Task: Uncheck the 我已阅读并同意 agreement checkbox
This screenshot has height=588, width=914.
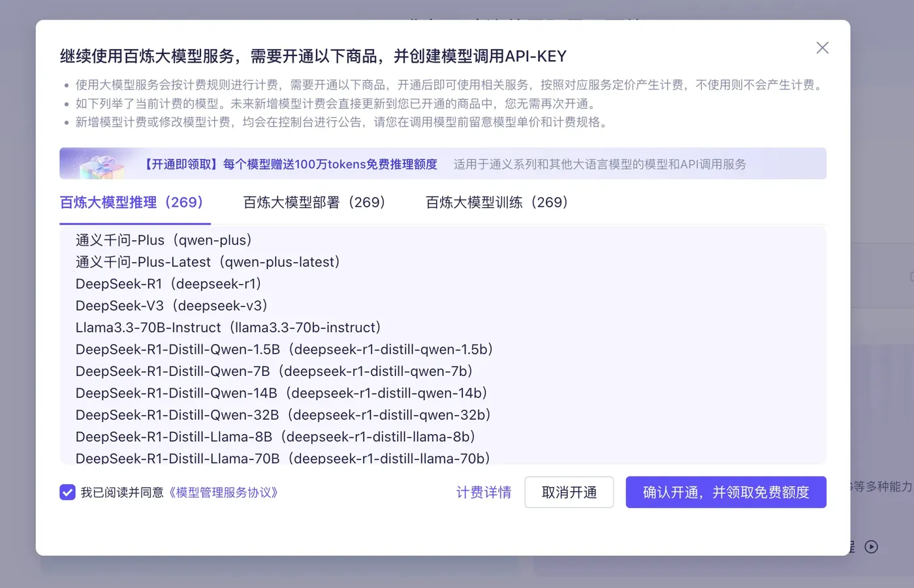Action: pyautogui.click(x=67, y=492)
